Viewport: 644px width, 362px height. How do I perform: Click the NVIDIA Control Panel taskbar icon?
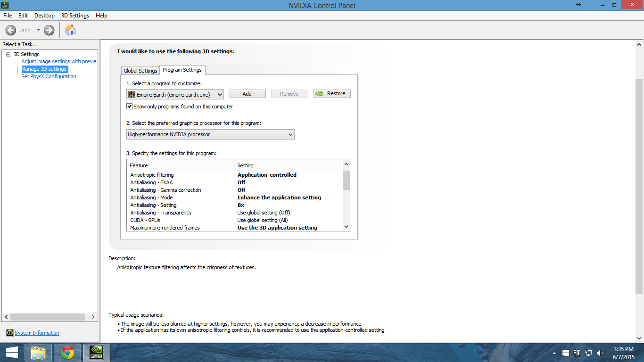pos(97,353)
